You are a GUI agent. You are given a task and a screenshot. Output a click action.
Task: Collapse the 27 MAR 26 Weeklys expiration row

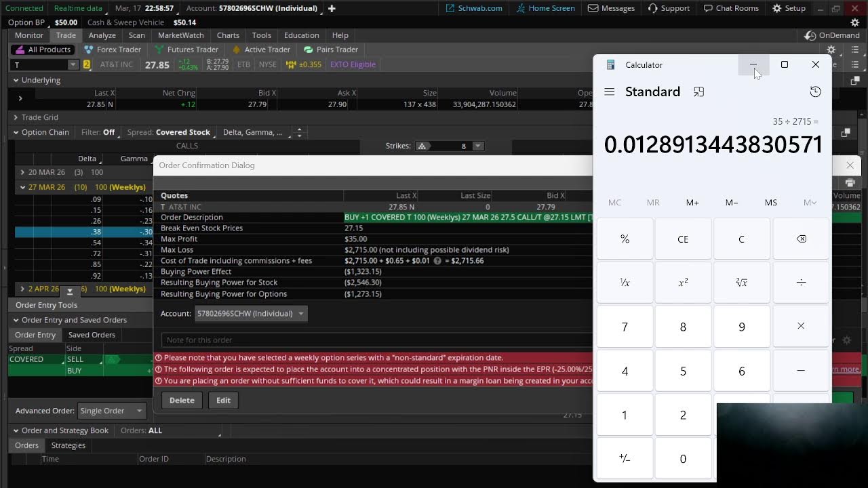(x=22, y=187)
